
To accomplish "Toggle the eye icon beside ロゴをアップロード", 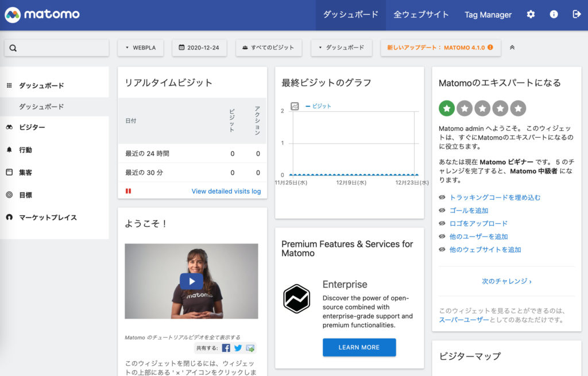I will point(442,223).
